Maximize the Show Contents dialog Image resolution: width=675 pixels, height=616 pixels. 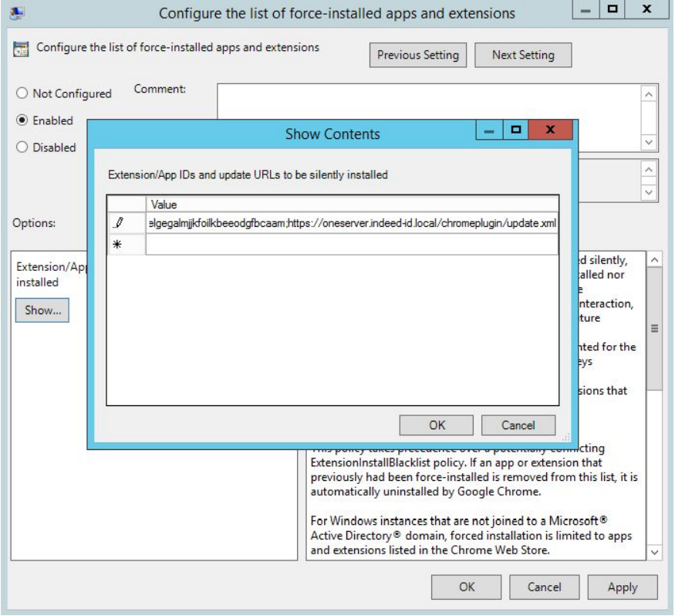click(515, 133)
